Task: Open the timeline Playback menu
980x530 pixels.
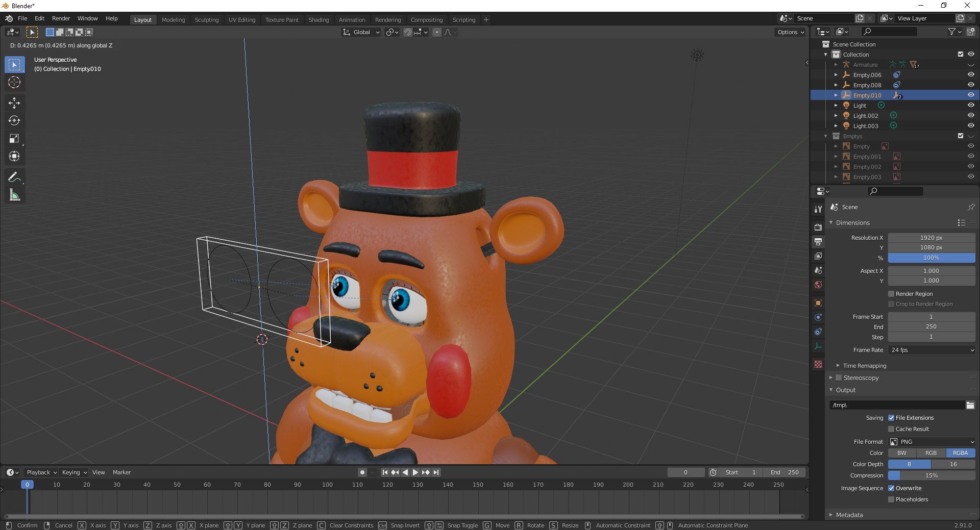Action: (x=41, y=472)
